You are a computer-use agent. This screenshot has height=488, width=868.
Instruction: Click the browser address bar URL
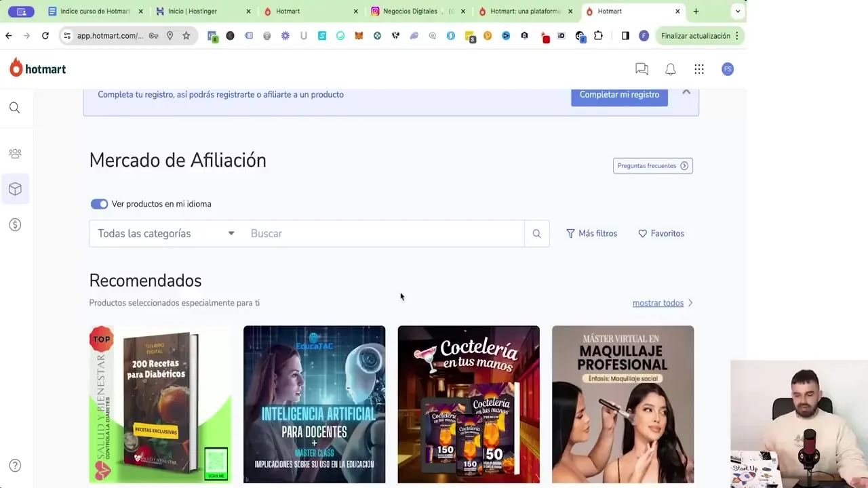tap(110, 36)
